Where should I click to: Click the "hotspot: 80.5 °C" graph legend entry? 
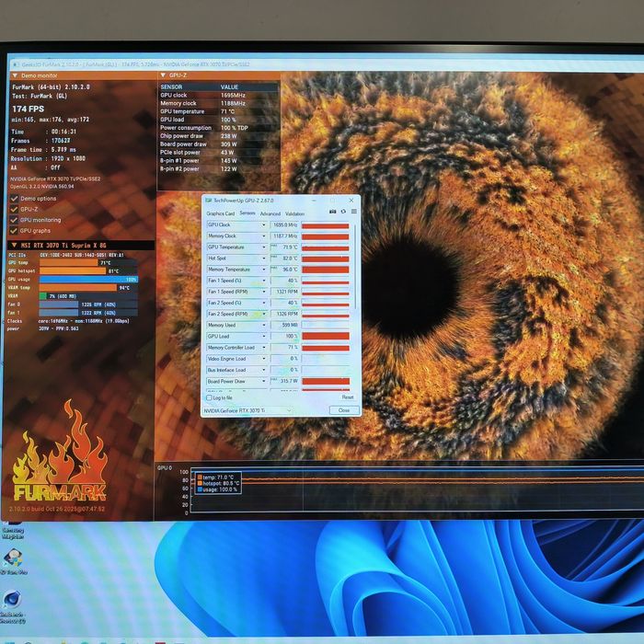point(218,483)
